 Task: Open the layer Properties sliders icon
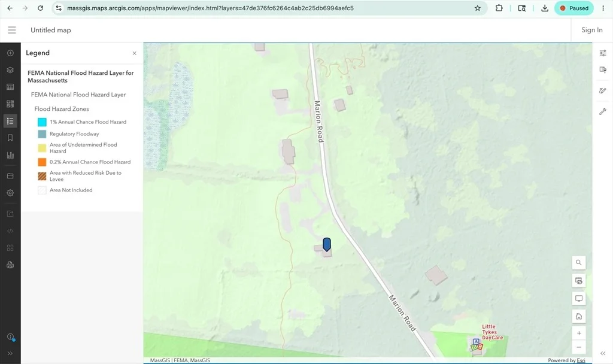click(x=603, y=53)
